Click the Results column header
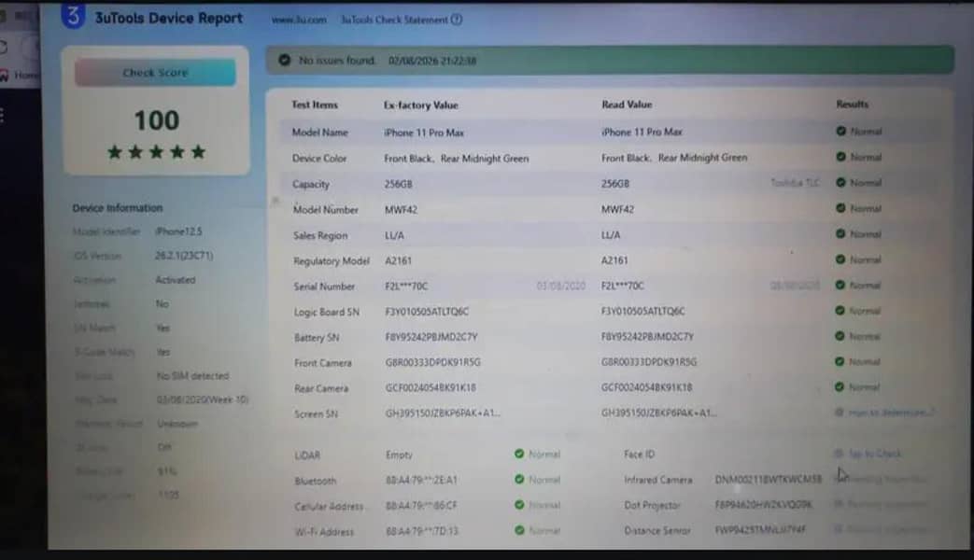The height and width of the screenshot is (560, 974). (853, 104)
